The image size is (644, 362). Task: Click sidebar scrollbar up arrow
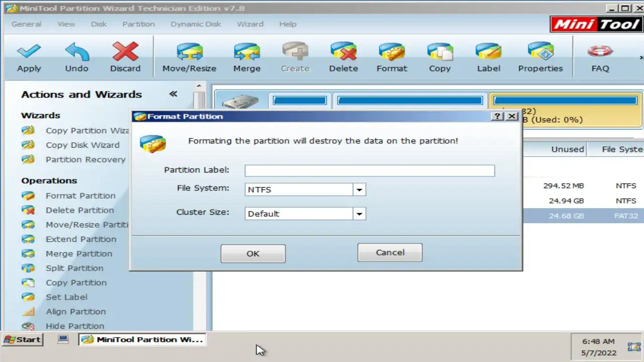[x=199, y=86]
